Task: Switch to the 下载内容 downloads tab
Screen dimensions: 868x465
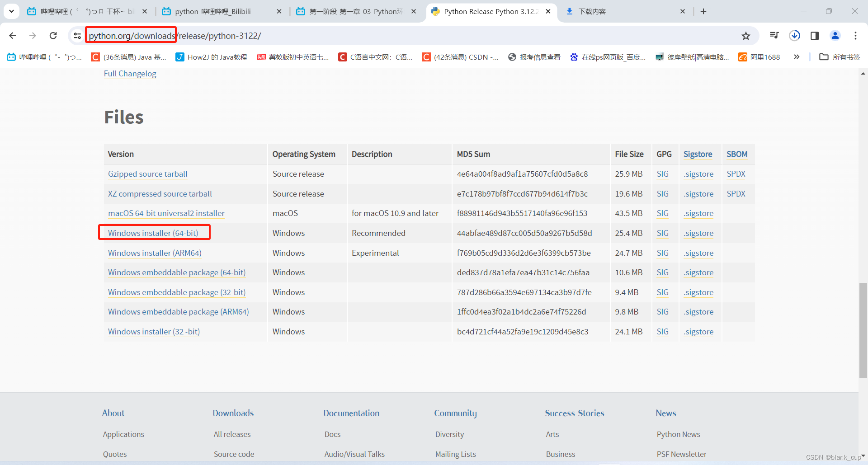Action: (626, 11)
